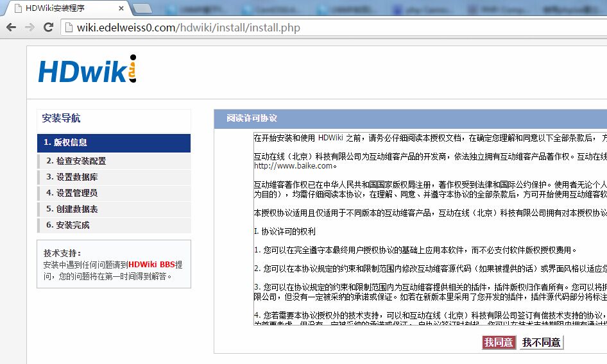Image resolution: width=607 pixels, height=364 pixels.
Task: Click the browser back arrow
Action: (11, 28)
